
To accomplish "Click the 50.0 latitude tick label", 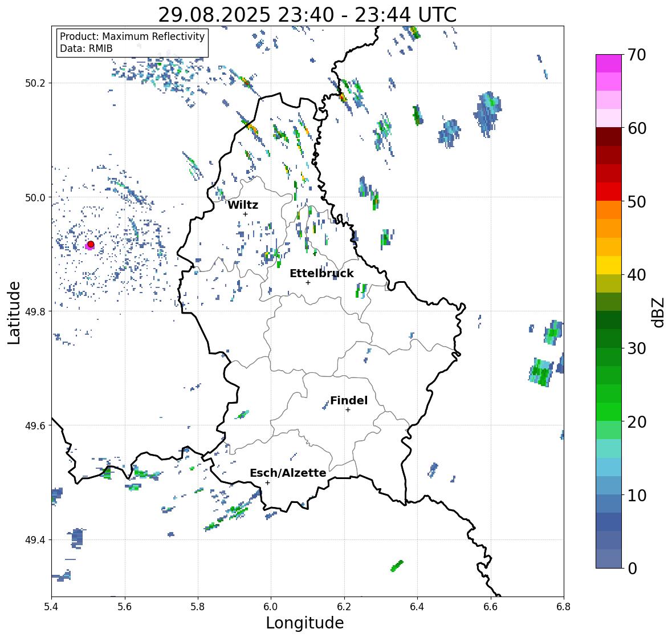I will pos(35,198).
